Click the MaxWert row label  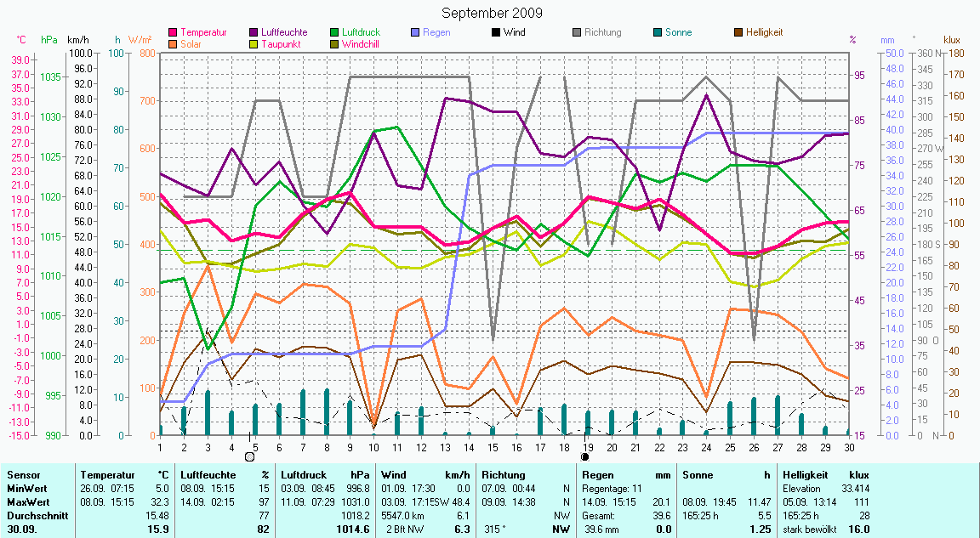(27, 502)
